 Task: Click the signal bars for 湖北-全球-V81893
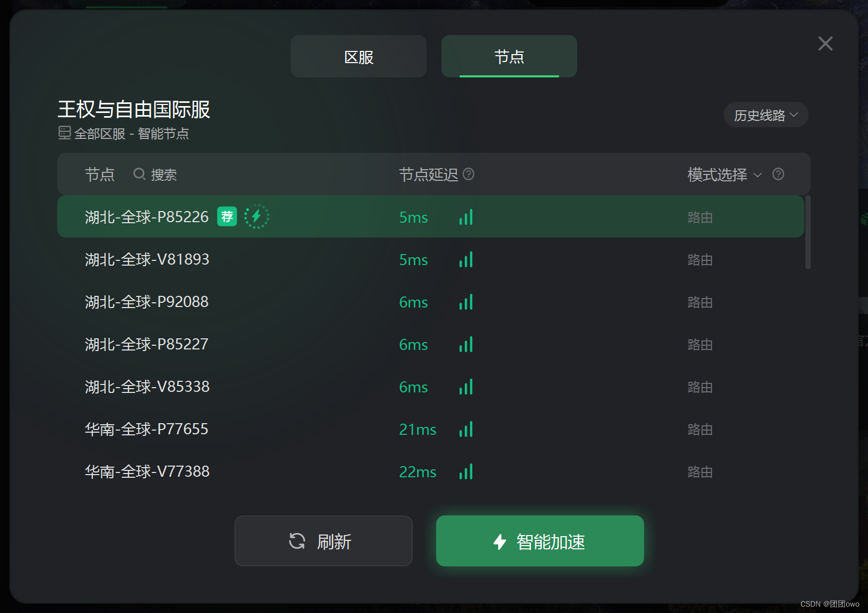pos(465,259)
